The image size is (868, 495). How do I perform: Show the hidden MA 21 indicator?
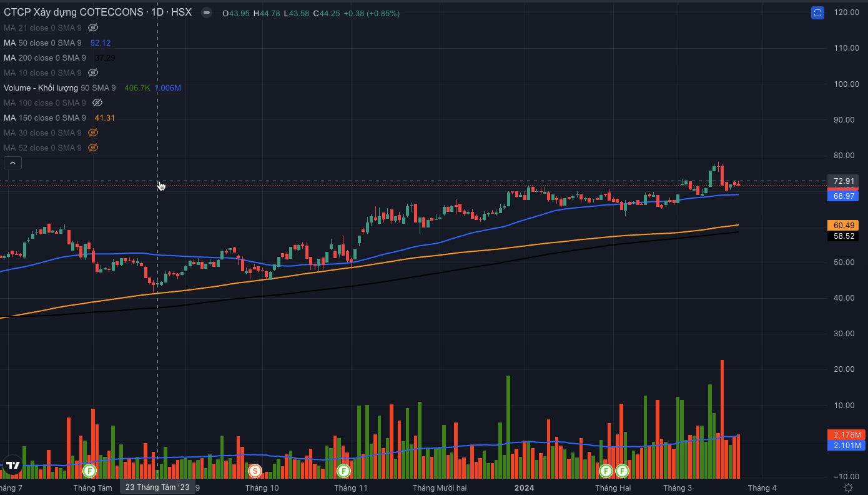[93, 27]
